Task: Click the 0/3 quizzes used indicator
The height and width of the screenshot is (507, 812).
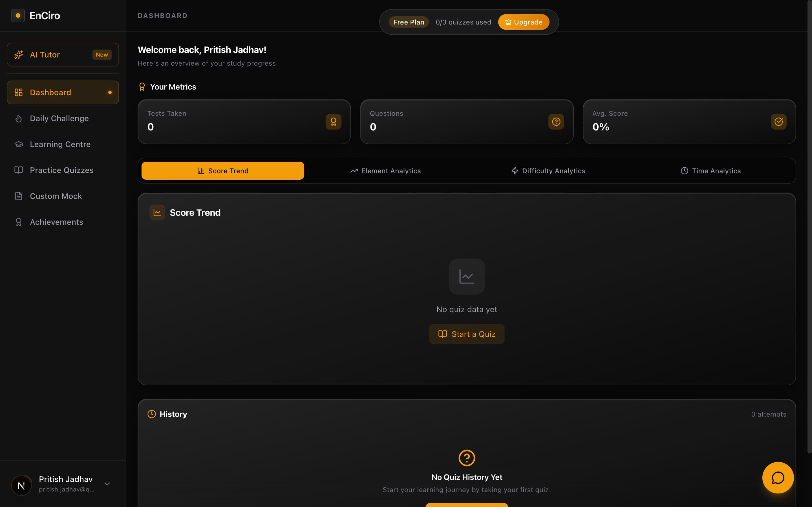Action: (463, 22)
